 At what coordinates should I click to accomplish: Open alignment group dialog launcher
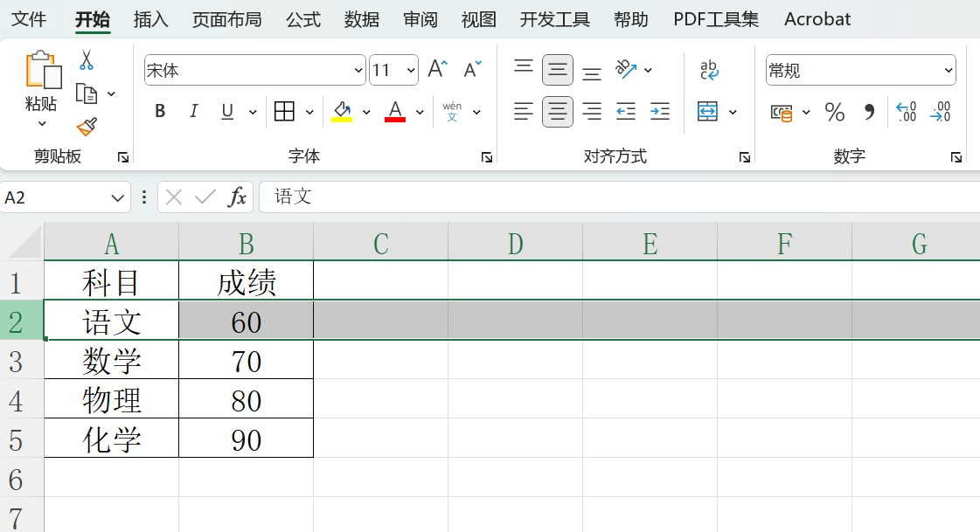click(x=744, y=157)
